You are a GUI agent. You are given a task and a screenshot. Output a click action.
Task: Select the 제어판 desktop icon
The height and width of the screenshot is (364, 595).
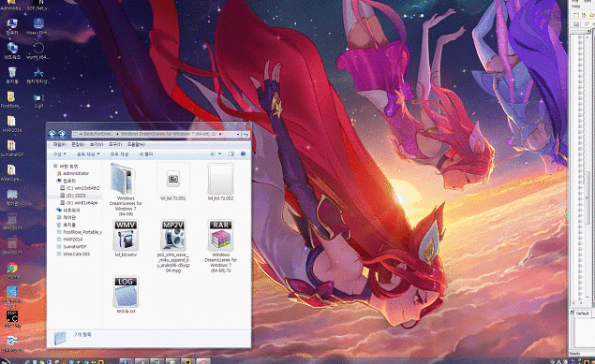pos(12,197)
